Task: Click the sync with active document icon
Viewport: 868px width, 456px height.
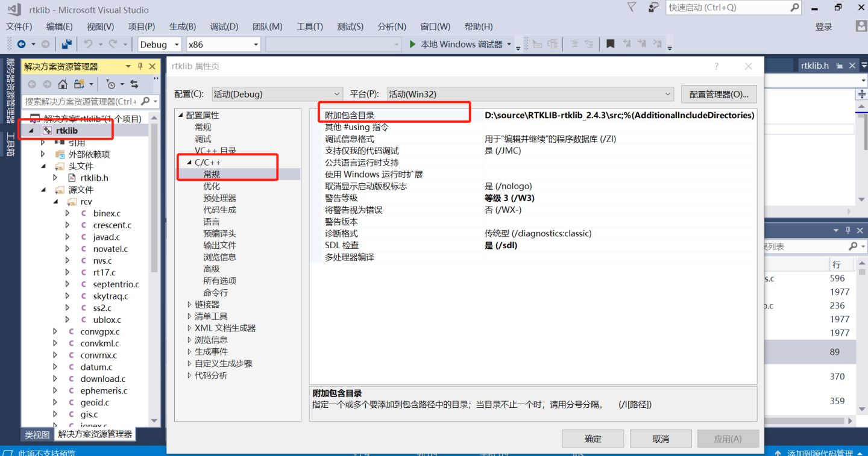Action: [134, 84]
